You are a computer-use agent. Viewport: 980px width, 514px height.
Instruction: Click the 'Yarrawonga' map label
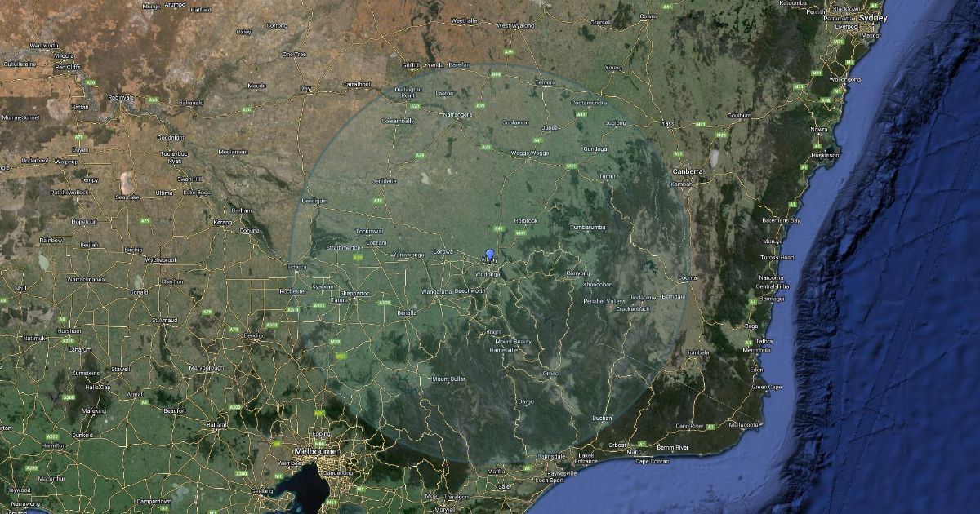pos(410,255)
